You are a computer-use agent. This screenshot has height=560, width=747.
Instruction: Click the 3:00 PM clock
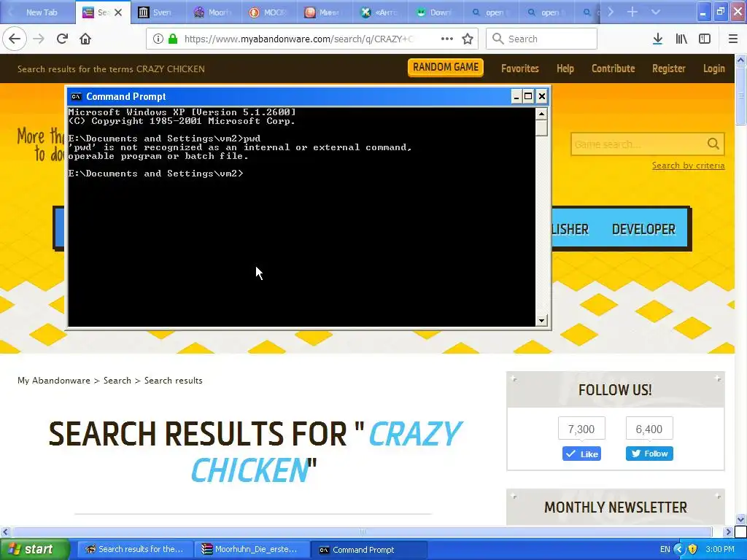tap(720, 549)
